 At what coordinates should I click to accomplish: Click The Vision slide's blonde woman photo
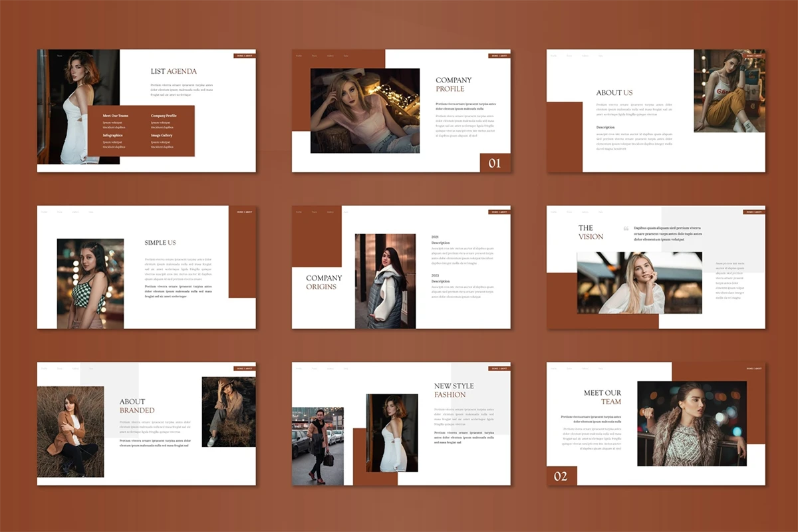pyautogui.click(x=639, y=283)
